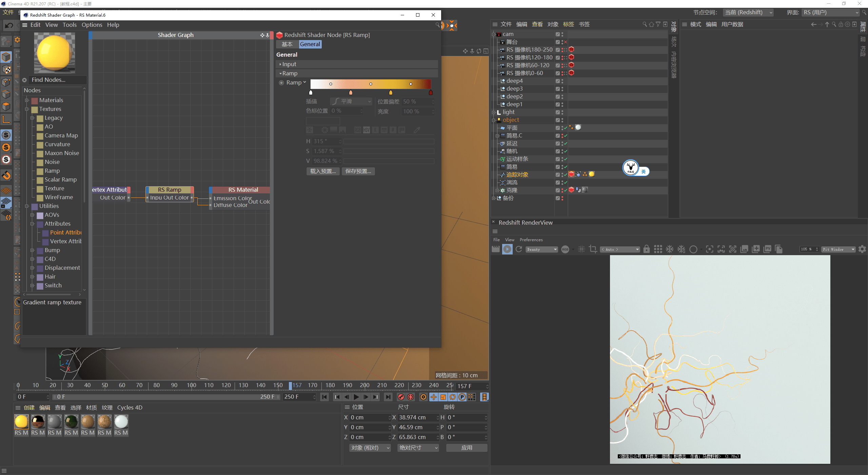The height and width of the screenshot is (475, 868).
Task: Toggle enable checkmark for 湍流 object
Action: pyautogui.click(x=566, y=183)
